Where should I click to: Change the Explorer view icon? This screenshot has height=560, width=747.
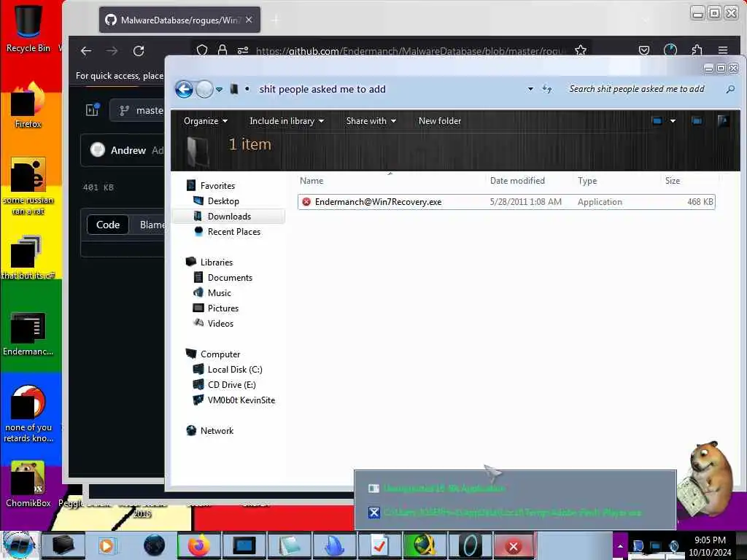(x=657, y=121)
